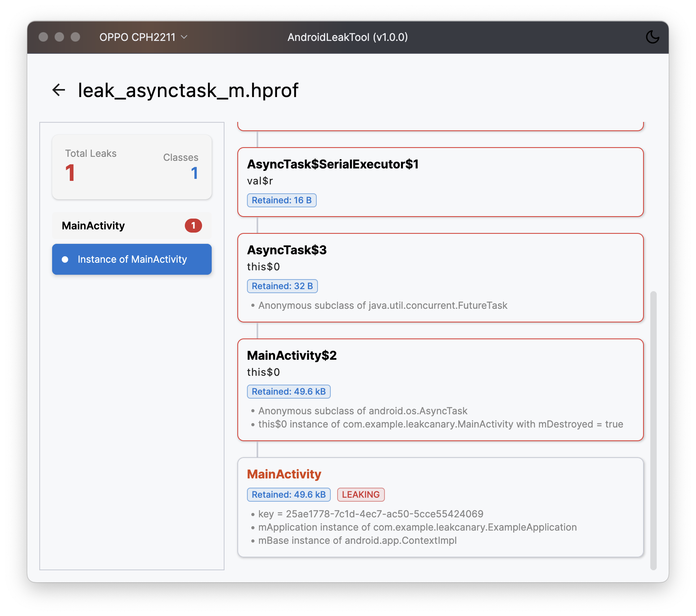Click the Retained: 49.6 kB badge on MainActivity$2
This screenshot has width=696, height=616.
(289, 391)
